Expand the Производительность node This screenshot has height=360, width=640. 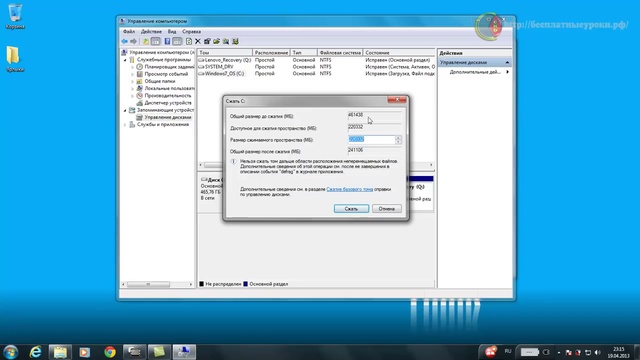(133, 96)
